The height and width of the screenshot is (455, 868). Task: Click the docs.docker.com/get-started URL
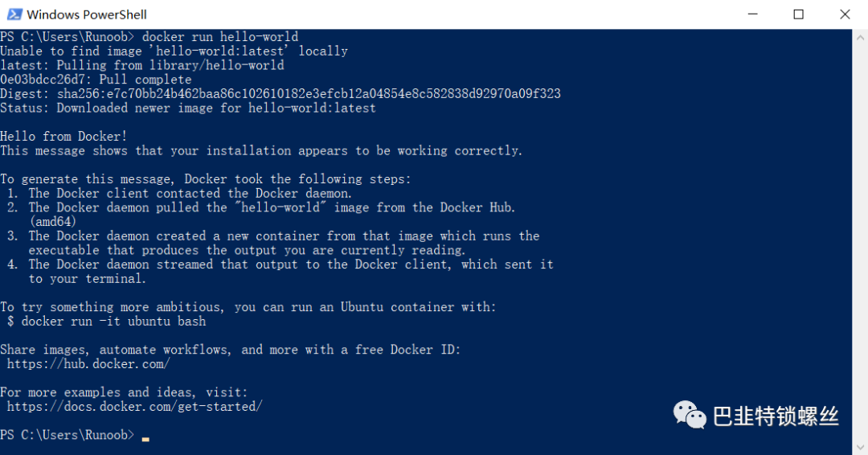click(x=134, y=407)
